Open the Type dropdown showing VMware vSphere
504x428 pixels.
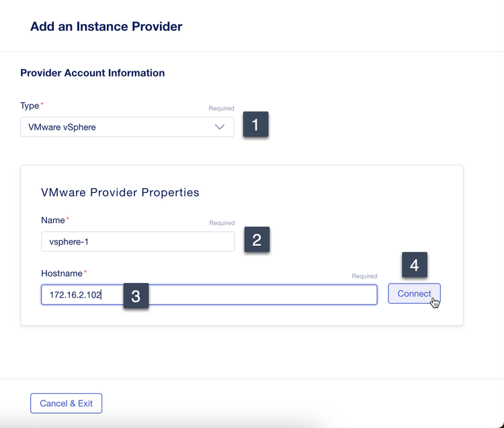coord(121,127)
